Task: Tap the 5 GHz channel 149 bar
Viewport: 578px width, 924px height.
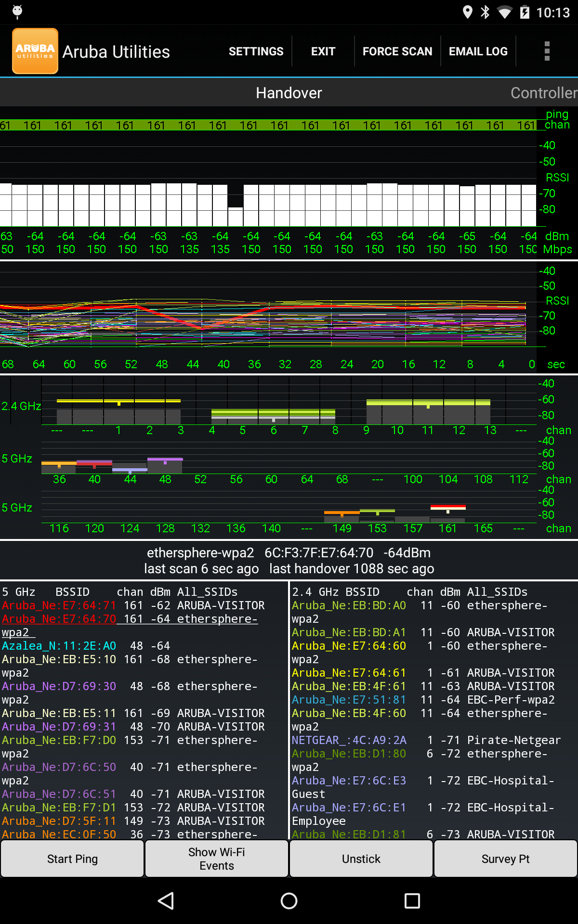Action: (x=342, y=516)
